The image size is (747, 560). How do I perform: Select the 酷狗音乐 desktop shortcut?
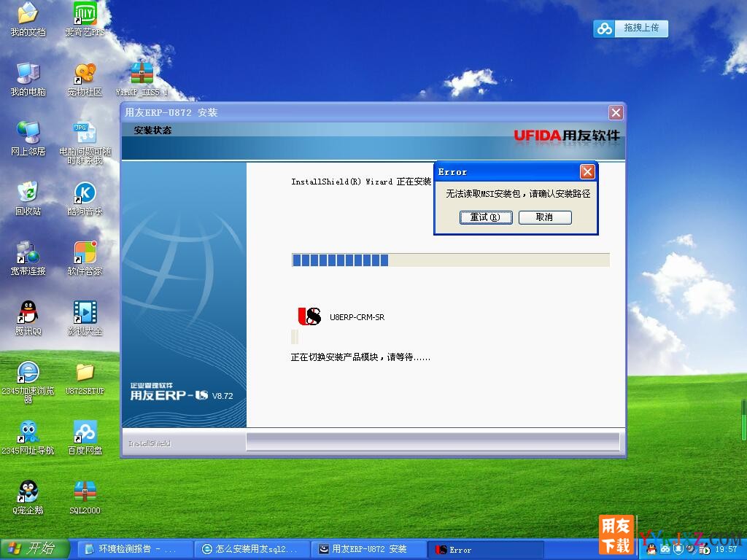(x=85, y=199)
